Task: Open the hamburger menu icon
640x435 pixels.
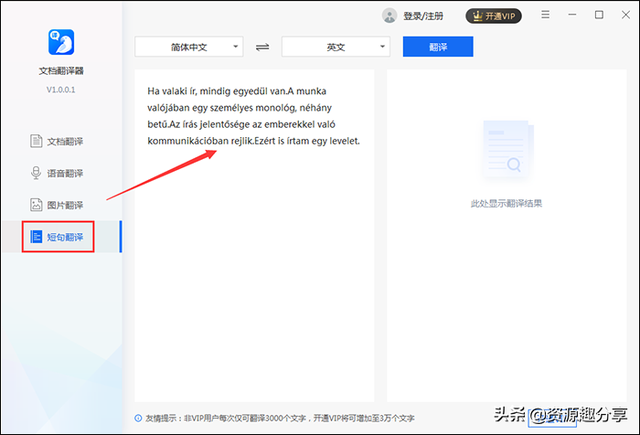Action: coord(545,15)
